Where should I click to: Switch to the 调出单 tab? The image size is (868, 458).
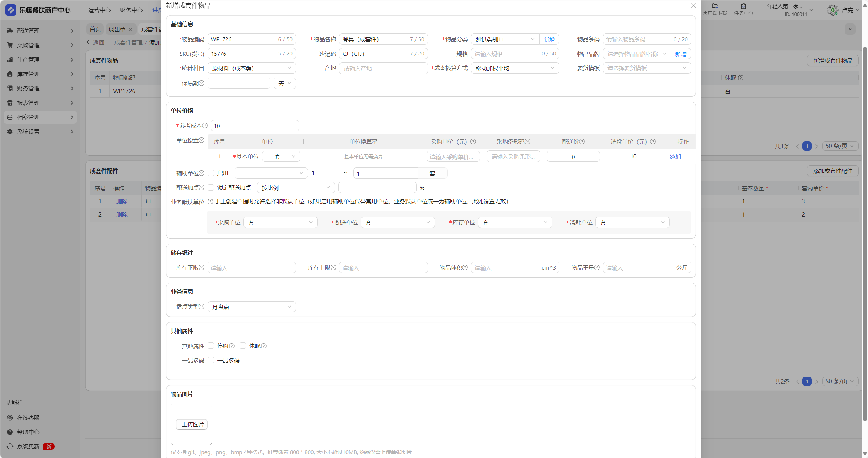(x=117, y=29)
